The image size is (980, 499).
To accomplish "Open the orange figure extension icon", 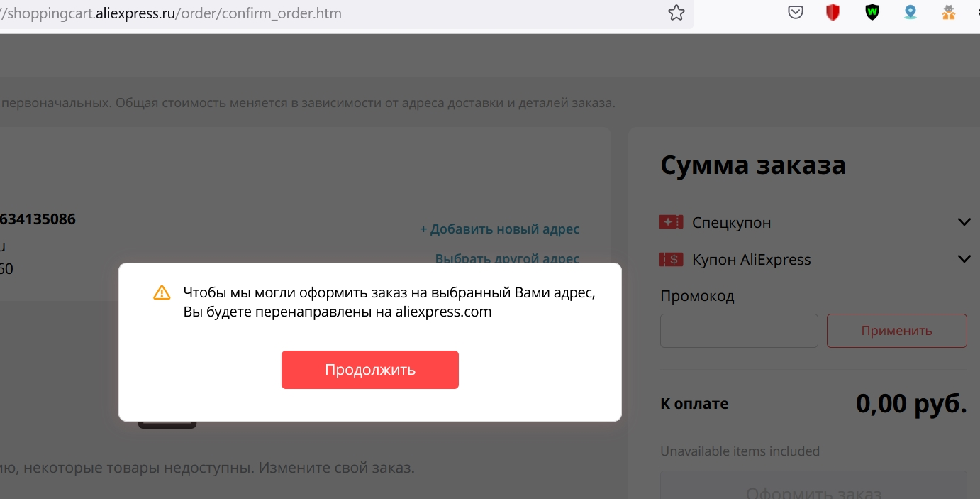I will tap(949, 12).
